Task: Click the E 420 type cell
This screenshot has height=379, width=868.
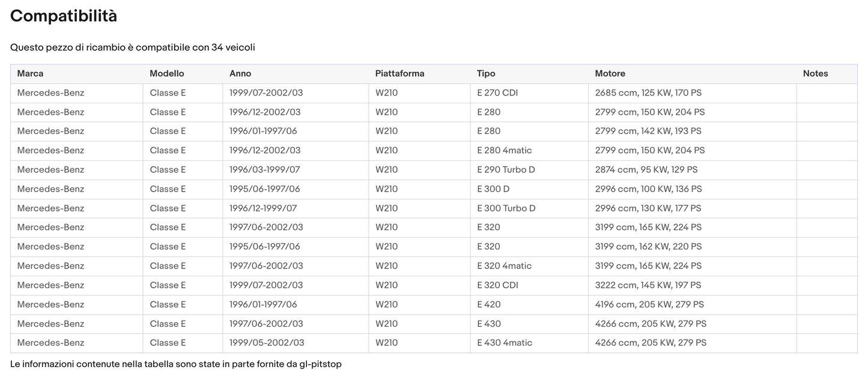Action: pos(489,305)
